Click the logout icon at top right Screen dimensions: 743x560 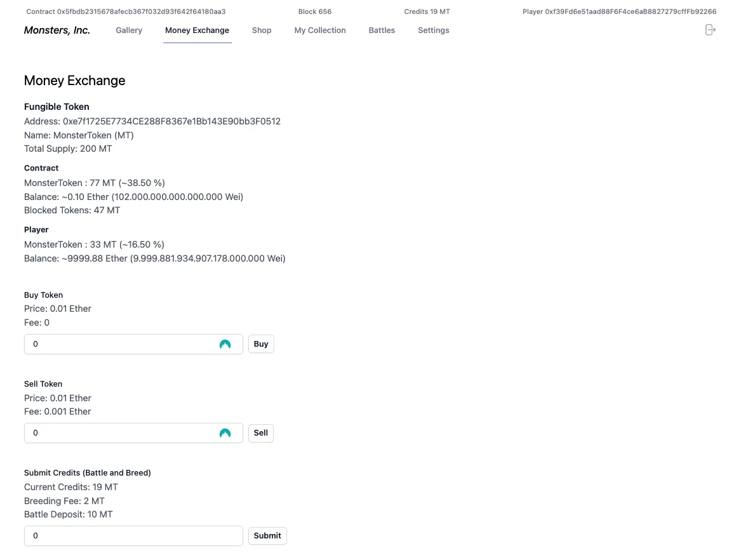tap(710, 30)
